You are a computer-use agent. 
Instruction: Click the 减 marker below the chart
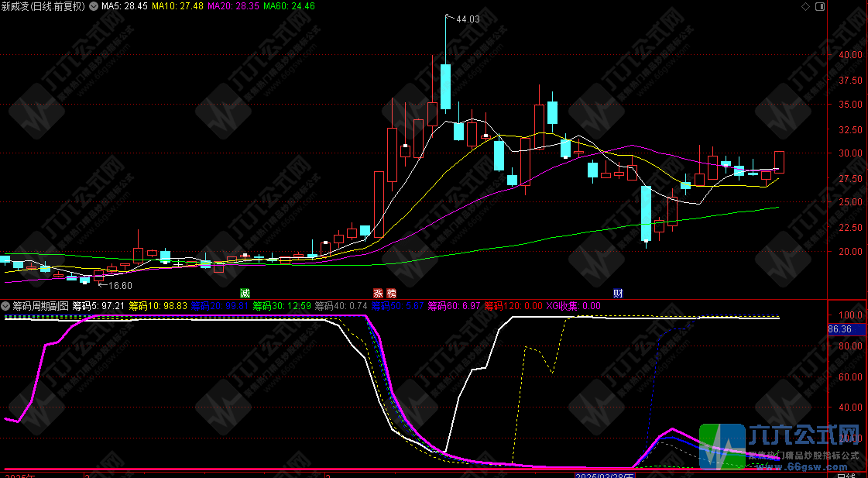click(x=245, y=294)
